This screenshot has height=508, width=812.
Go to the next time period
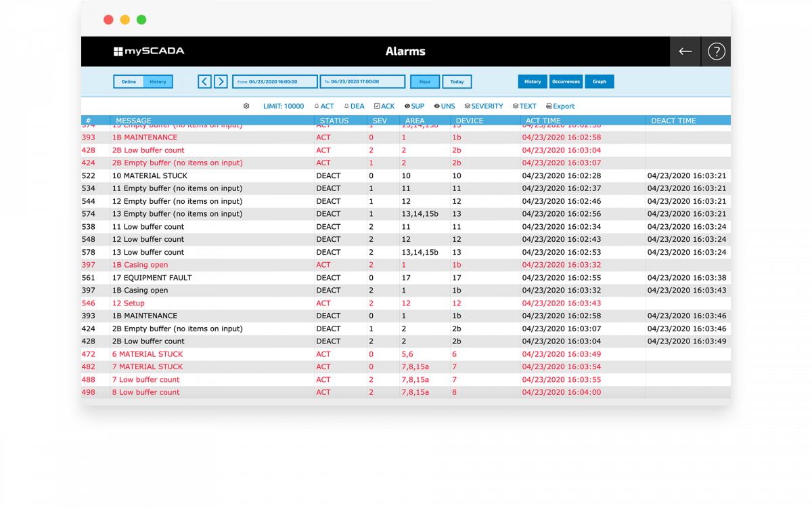[x=221, y=82]
